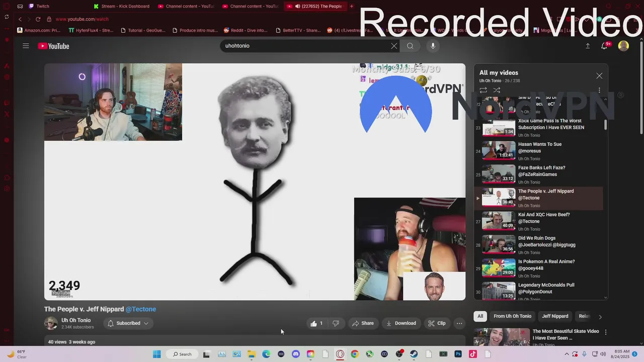
Task: Clear the uhohtonio search text
Action: 394,46
